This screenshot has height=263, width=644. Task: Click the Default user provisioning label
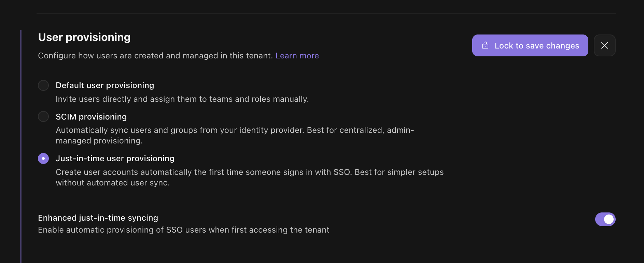[105, 85]
